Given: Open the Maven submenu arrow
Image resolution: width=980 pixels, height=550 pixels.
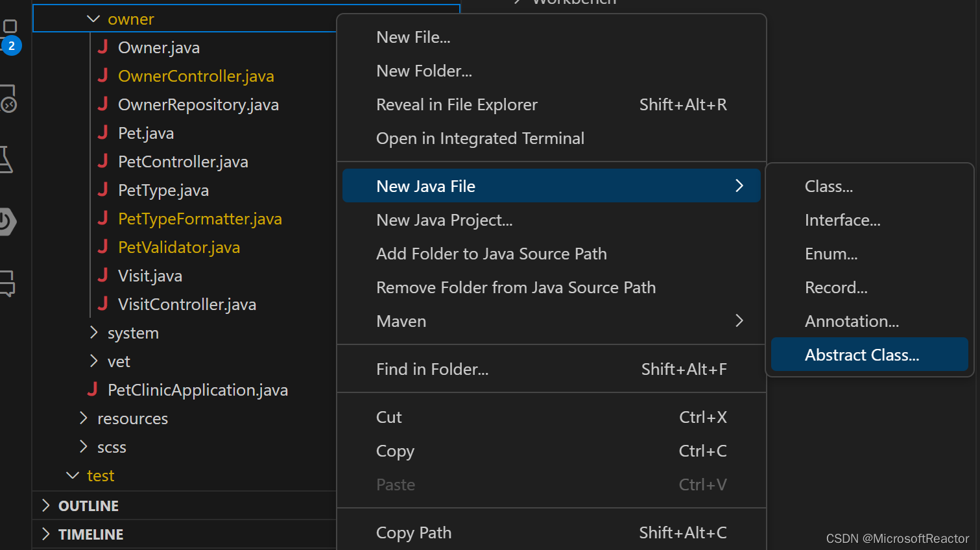Looking at the screenshot, I should tap(739, 321).
